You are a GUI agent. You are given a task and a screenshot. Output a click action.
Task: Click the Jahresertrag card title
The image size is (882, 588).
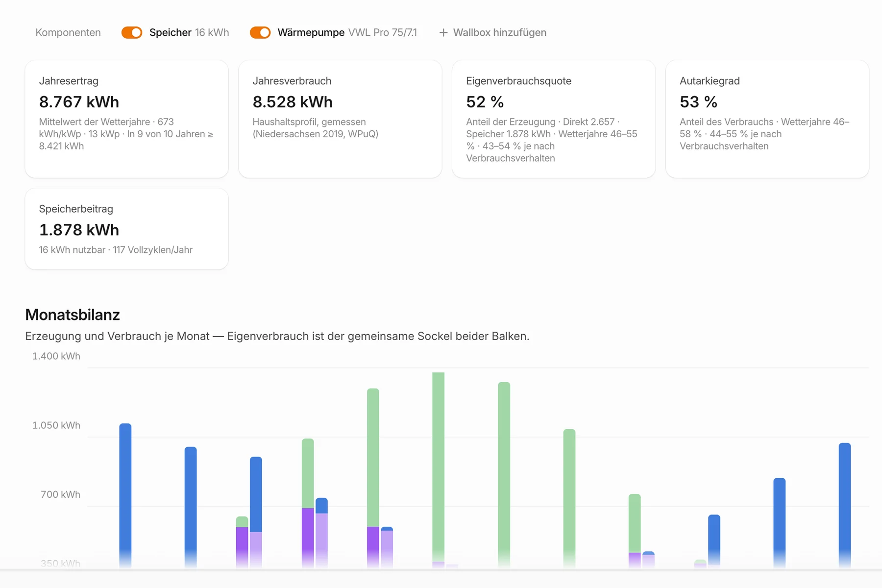pyautogui.click(x=69, y=81)
